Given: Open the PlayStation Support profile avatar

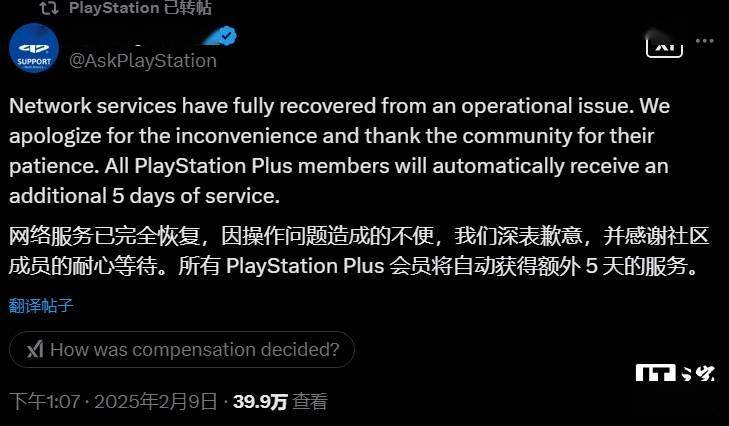Looking at the screenshot, I should 34,48.
